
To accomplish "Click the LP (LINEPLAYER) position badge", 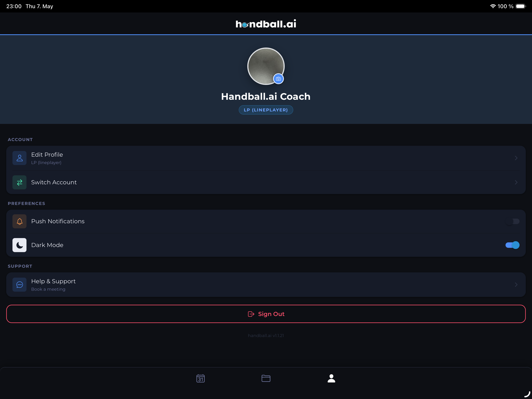I will (266, 110).
